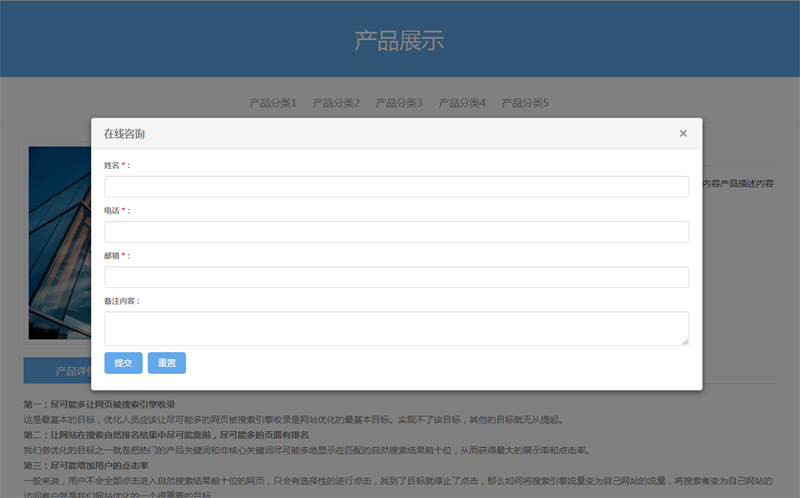800x498 pixels.
Task: Select the 产品详情 tab
Action: 58,371
